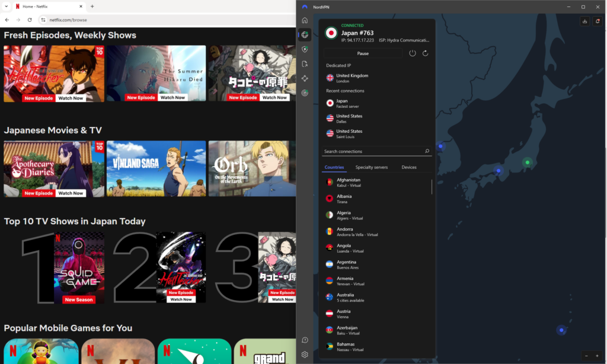607x364 pixels.
Task: Click the site info icon in address bar
Action: (43, 20)
